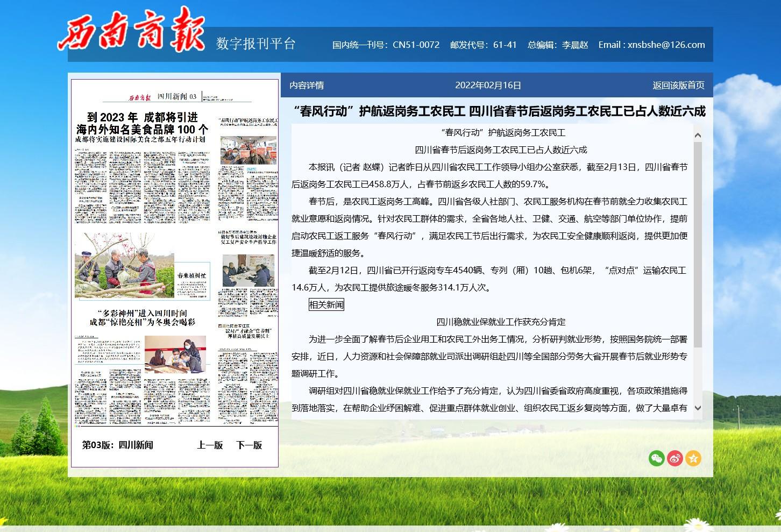Open 返回该版首页 link
This screenshot has height=532, width=781.
coord(678,85)
